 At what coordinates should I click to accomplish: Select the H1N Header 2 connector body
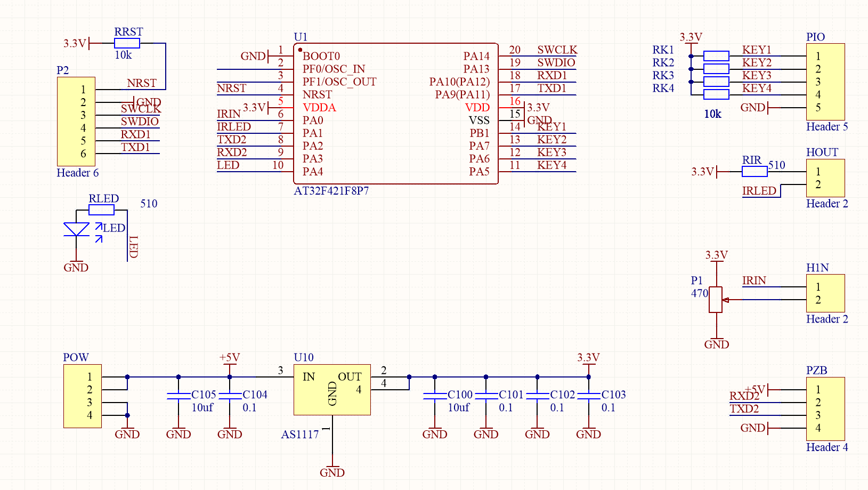tap(825, 293)
